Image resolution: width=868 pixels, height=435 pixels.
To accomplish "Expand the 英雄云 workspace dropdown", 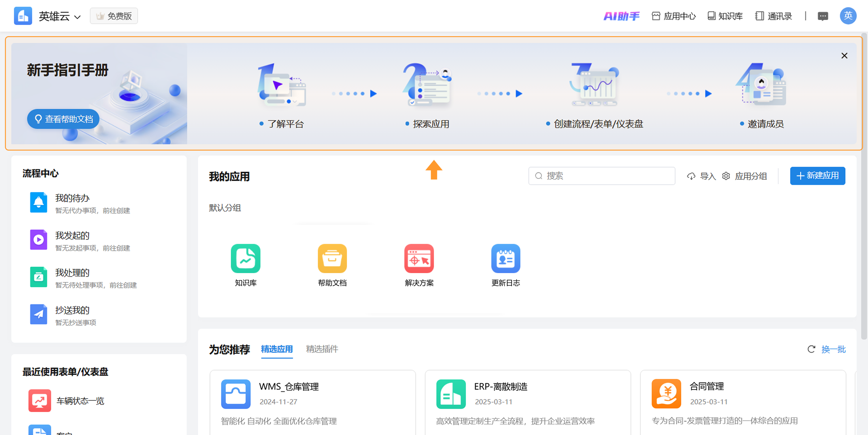I will (60, 16).
